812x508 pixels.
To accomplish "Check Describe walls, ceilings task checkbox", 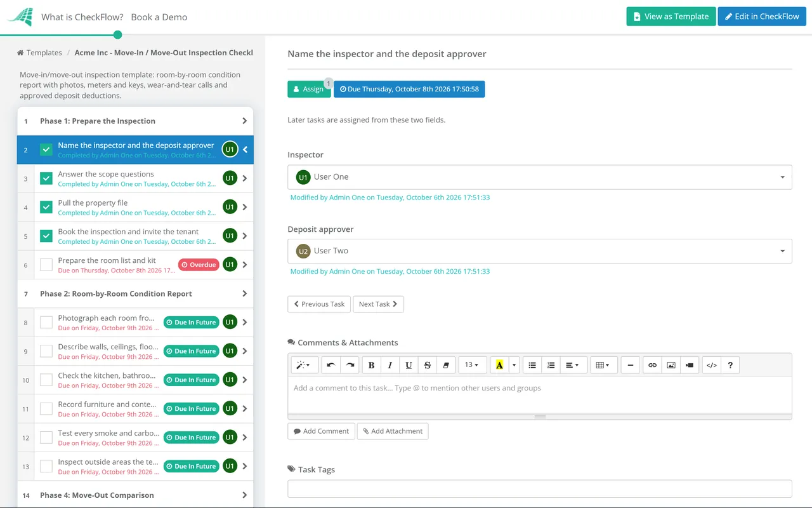I will pos(46,351).
